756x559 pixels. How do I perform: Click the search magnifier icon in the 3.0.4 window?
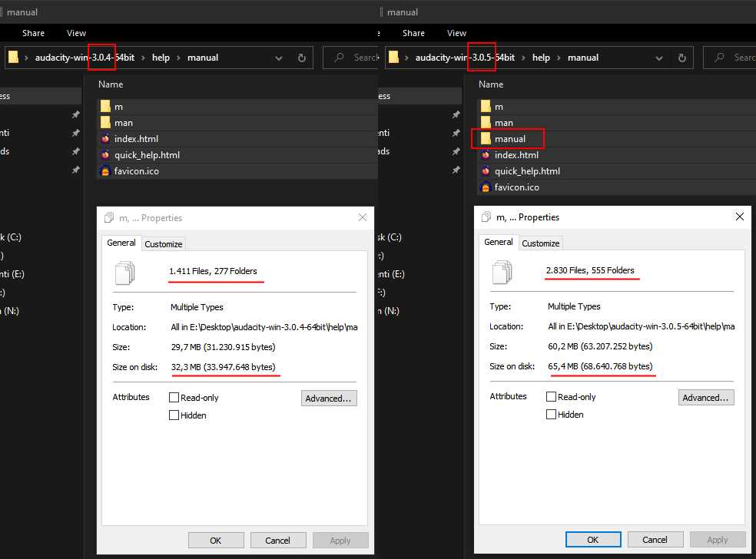(339, 58)
